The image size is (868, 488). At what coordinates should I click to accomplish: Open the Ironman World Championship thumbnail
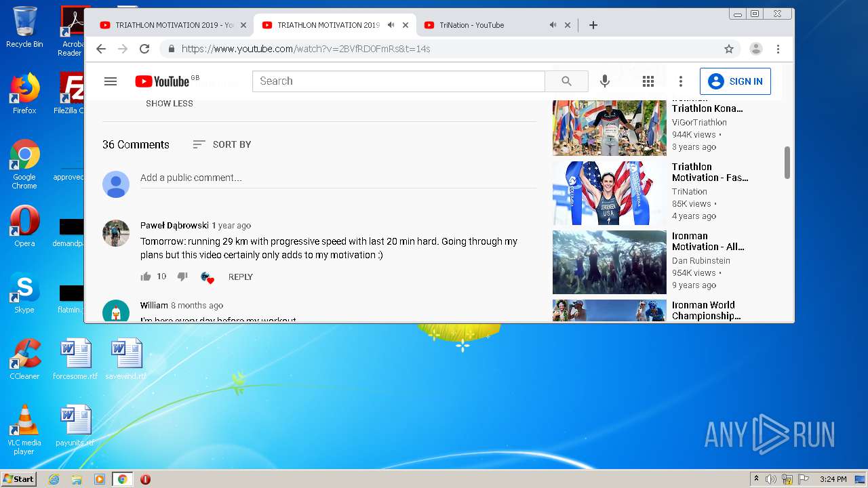point(610,310)
